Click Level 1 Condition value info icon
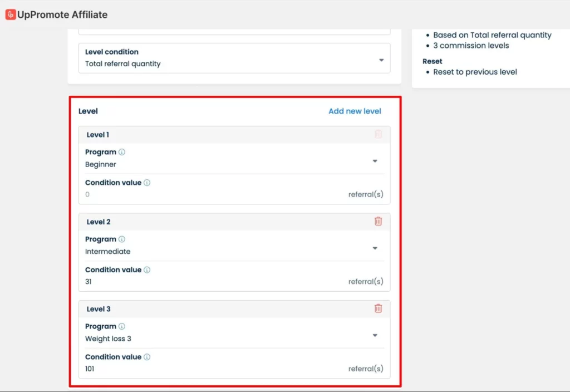The image size is (570, 392). coord(147,183)
